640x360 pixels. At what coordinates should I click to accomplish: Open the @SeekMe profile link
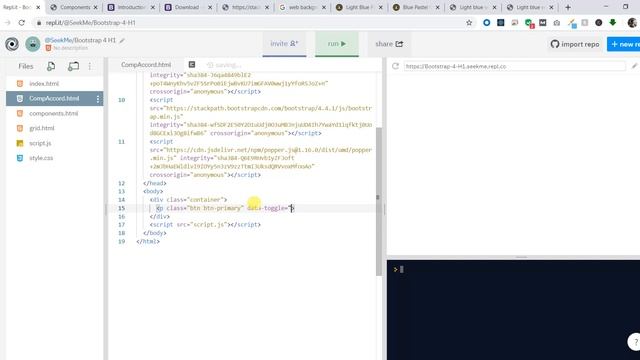pos(58,40)
